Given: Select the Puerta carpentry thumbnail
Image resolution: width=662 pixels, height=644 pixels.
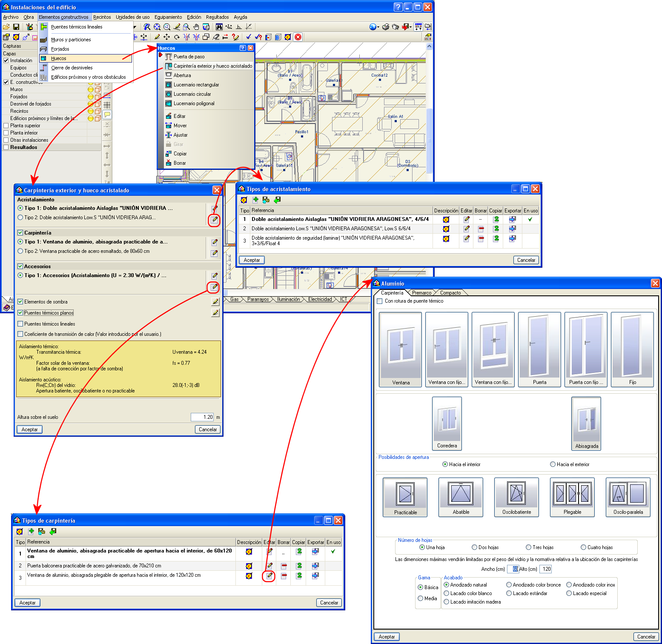Looking at the screenshot, I should [540, 349].
